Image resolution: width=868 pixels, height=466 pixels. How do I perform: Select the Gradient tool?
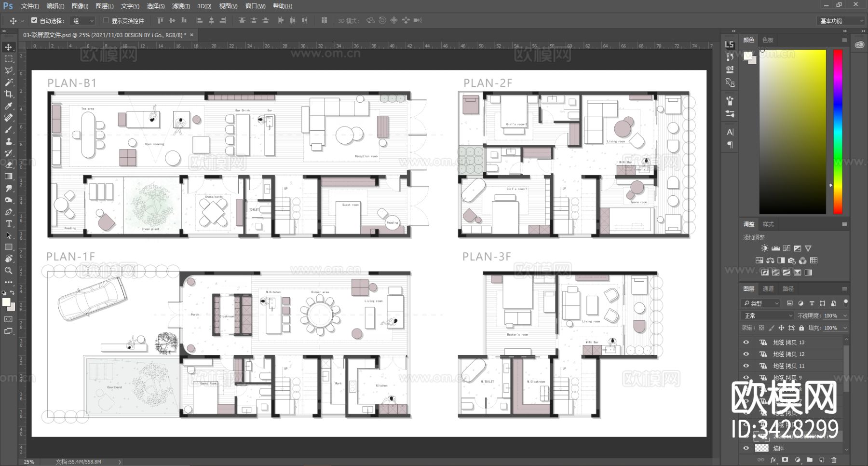[x=9, y=177]
